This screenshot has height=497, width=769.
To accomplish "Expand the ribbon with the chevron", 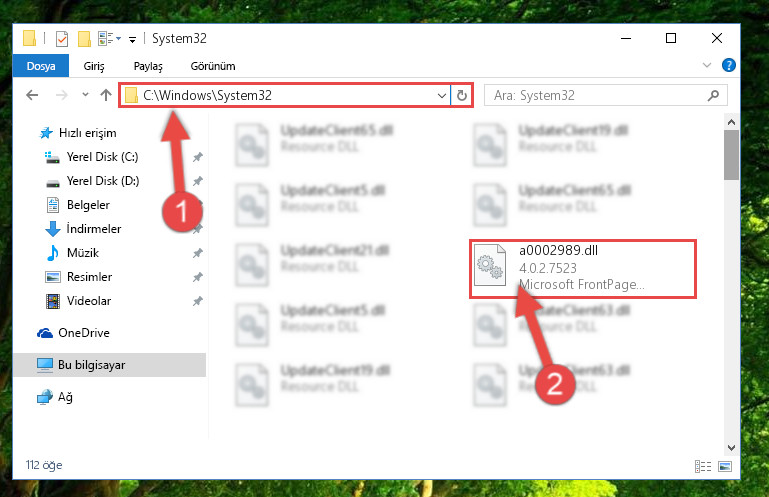I will 707,65.
